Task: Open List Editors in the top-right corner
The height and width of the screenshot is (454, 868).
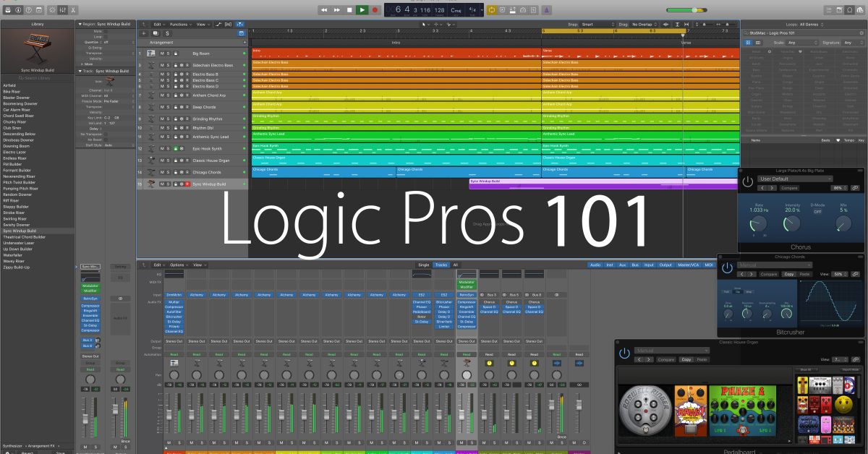Action: click(828, 10)
